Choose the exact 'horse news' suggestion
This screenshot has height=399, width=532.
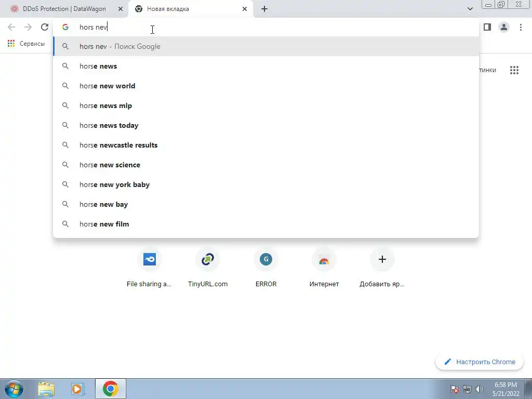coord(266,66)
